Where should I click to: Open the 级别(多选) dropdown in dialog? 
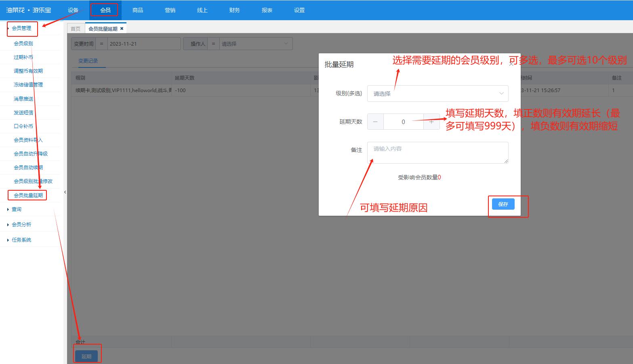click(x=437, y=93)
